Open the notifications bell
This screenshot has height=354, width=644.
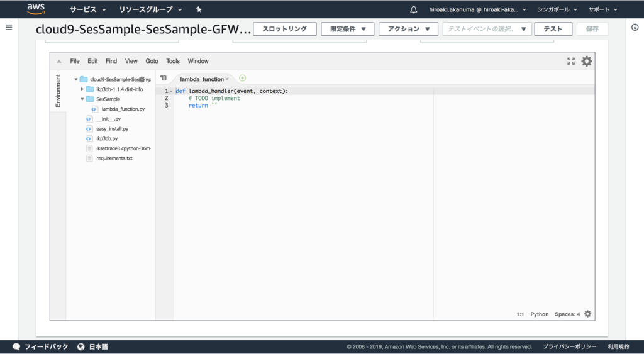414,9
